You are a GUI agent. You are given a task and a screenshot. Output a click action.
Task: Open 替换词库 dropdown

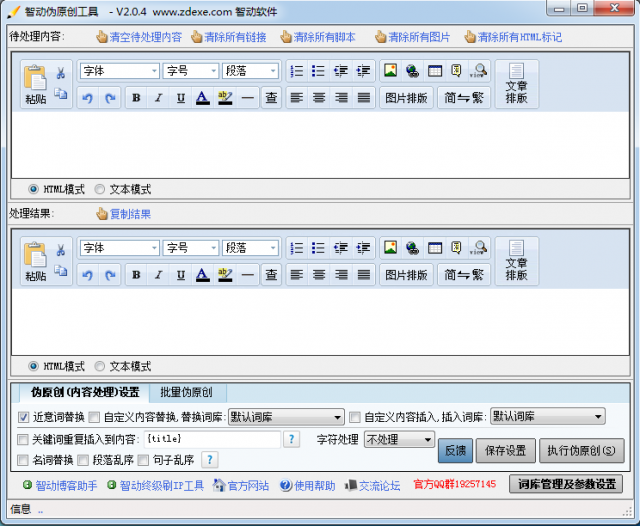(286, 417)
